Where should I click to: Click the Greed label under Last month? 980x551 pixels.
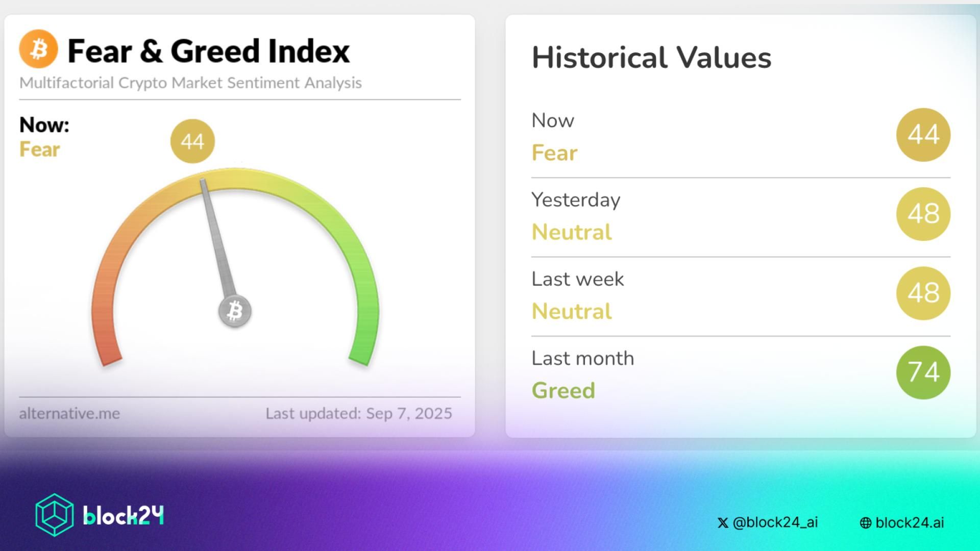pos(563,391)
